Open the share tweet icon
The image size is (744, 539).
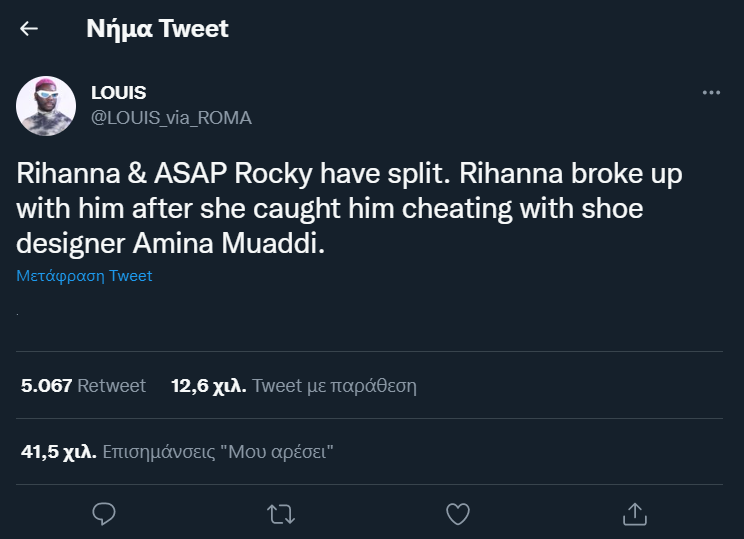tap(633, 513)
